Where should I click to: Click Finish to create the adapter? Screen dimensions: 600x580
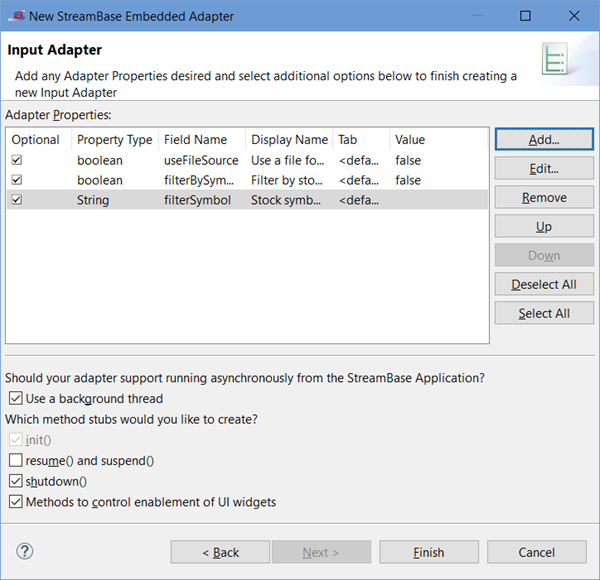point(428,552)
